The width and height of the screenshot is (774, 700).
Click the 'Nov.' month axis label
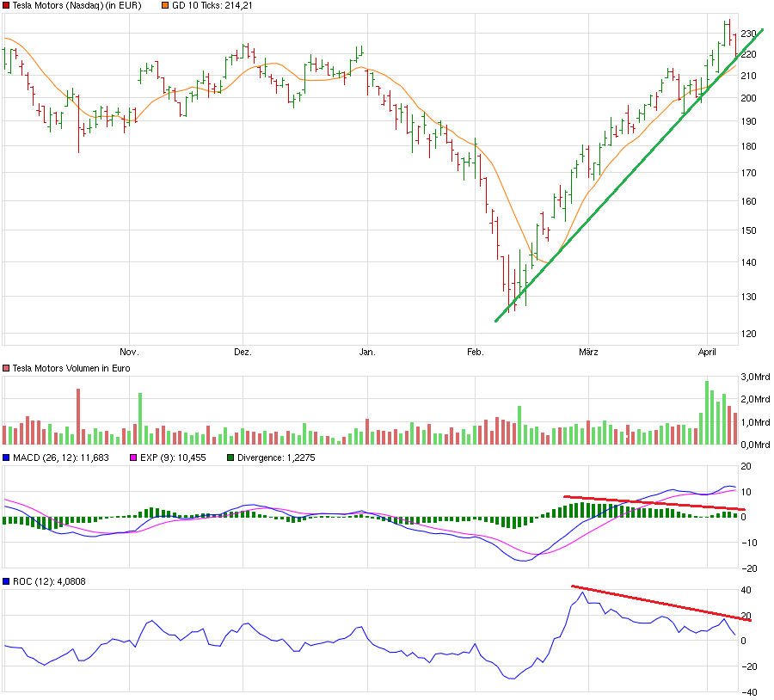click(x=129, y=353)
